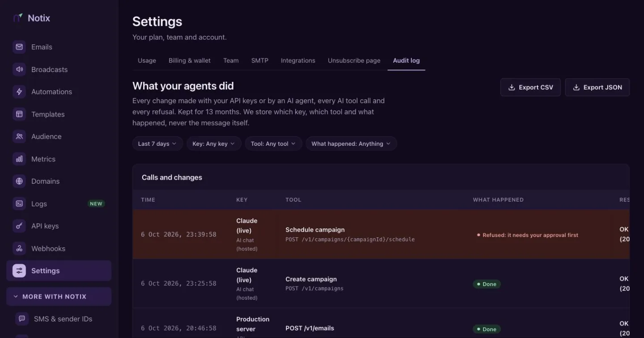
Task: Click the Audience people icon
Action: click(19, 136)
